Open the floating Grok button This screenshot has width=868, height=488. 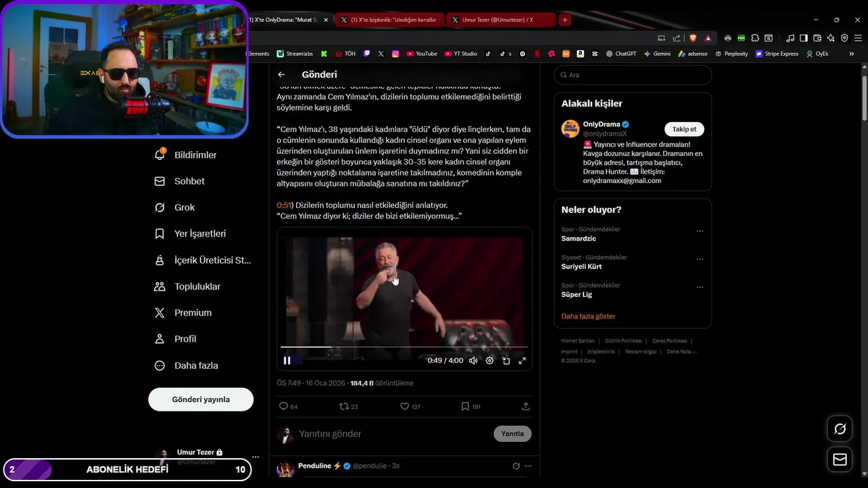pos(840,429)
